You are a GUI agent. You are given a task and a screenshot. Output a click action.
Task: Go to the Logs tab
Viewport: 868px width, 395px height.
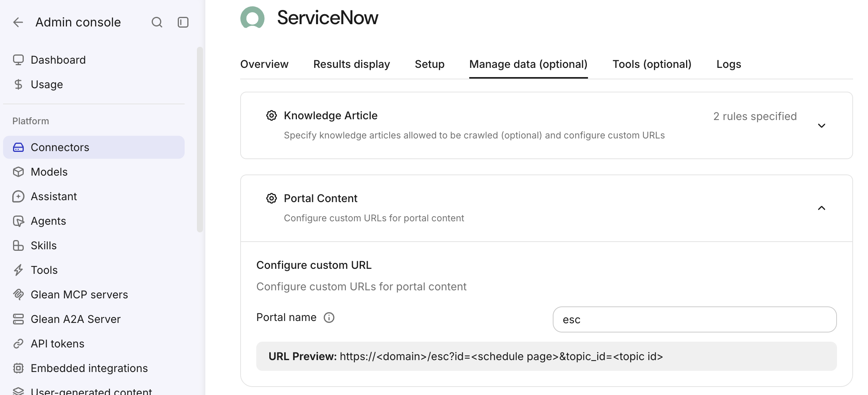click(729, 64)
